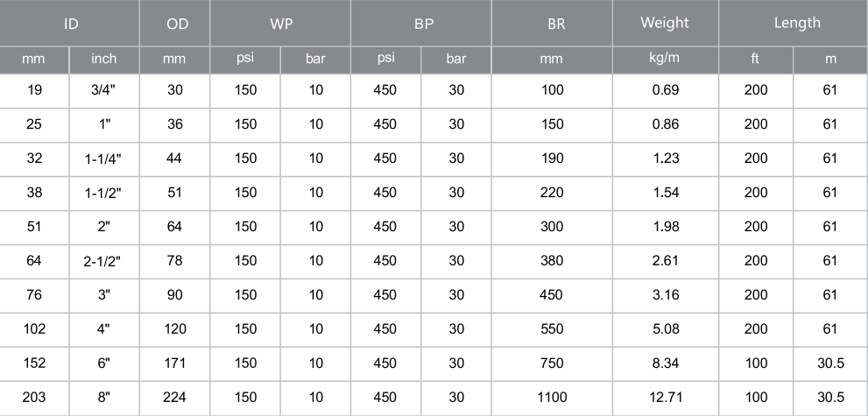Click the 224 outer diameter cell
The width and height of the screenshot is (868, 416).
pos(175,398)
